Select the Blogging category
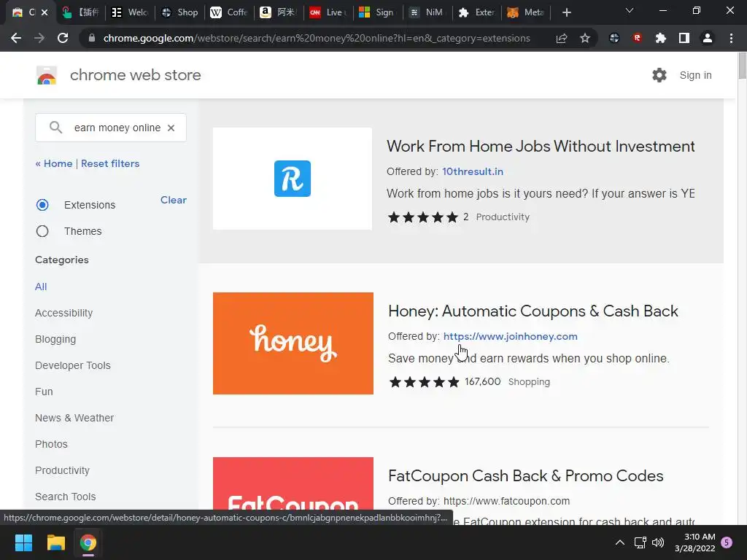 click(x=55, y=339)
